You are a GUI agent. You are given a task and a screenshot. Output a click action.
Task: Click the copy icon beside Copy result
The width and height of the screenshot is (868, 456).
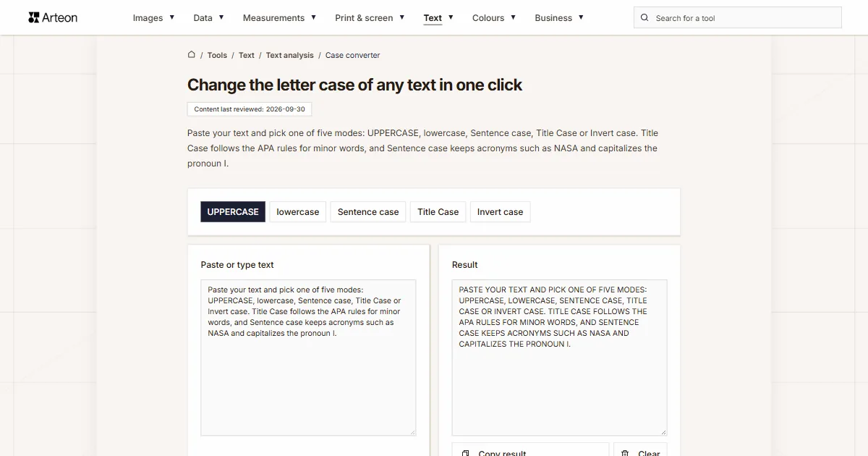tap(466, 453)
